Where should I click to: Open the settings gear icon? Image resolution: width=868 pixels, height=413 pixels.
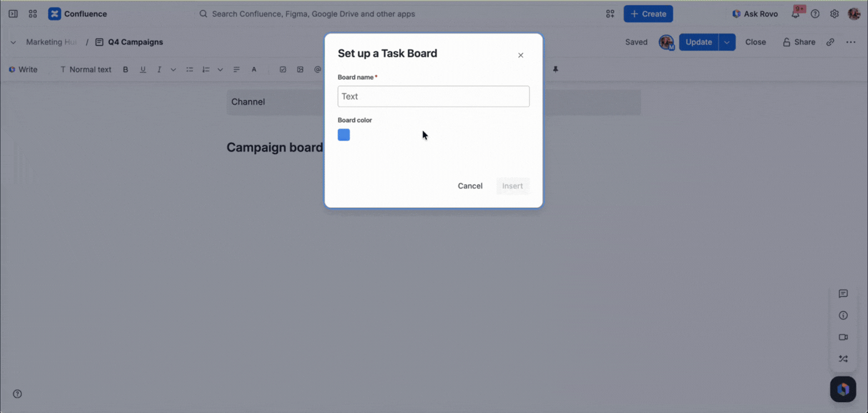click(x=834, y=14)
